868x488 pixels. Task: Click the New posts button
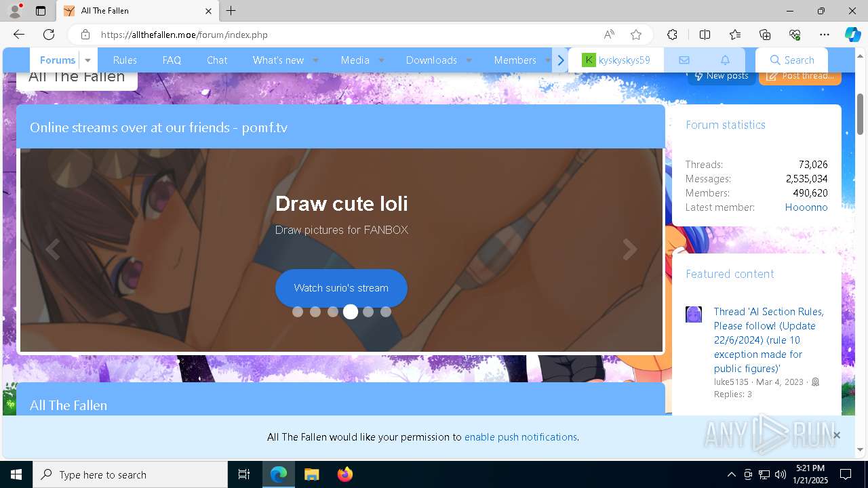pyautogui.click(x=721, y=76)
